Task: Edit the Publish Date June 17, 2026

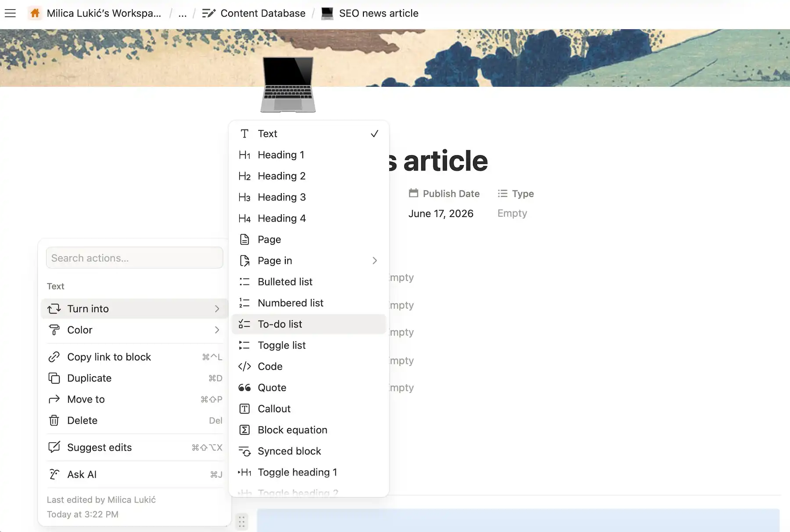Action: [x=441, y=214]
